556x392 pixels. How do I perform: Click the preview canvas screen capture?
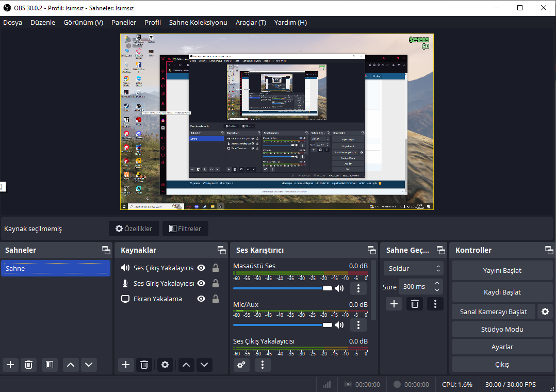277,122
